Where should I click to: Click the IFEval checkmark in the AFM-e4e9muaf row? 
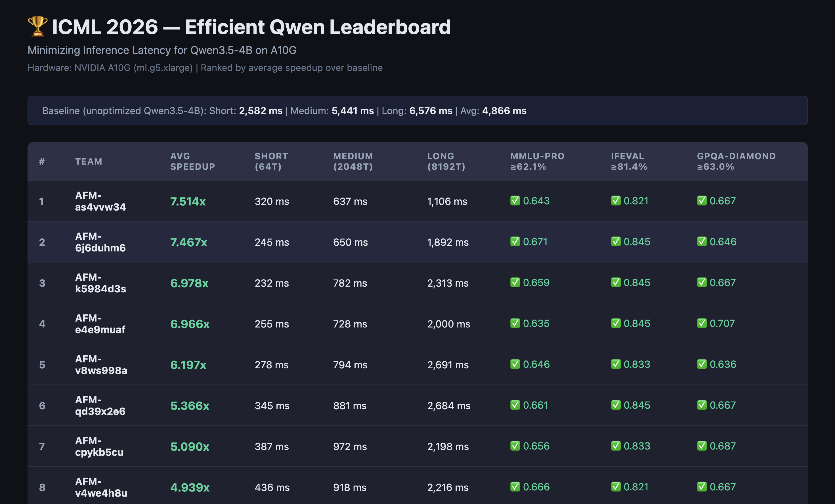pyautogui.click(x=616, y=323)
